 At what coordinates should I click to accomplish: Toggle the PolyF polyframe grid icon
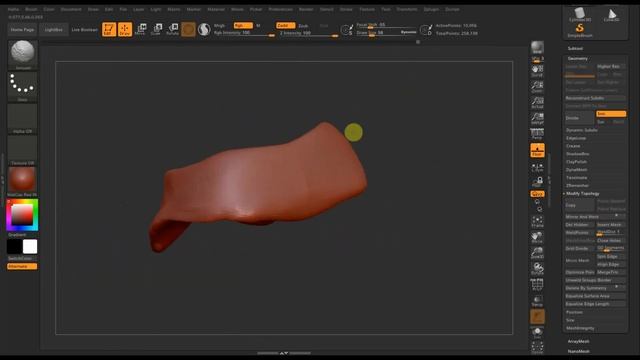(x=537, y=284)
